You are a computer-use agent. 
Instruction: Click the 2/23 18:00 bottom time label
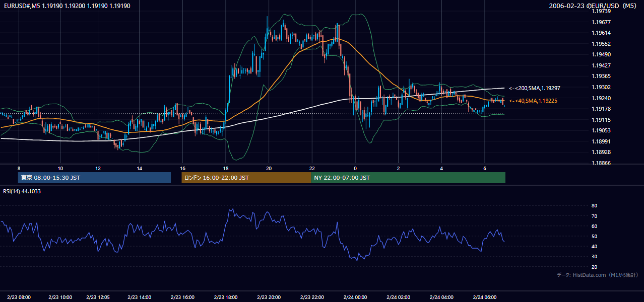point(226,297)
